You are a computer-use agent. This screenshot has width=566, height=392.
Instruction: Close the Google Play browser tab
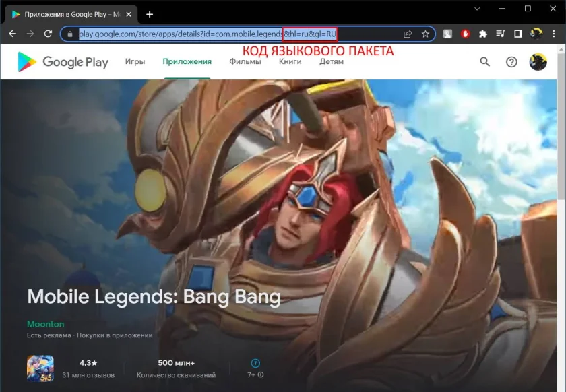coord(129,14)
